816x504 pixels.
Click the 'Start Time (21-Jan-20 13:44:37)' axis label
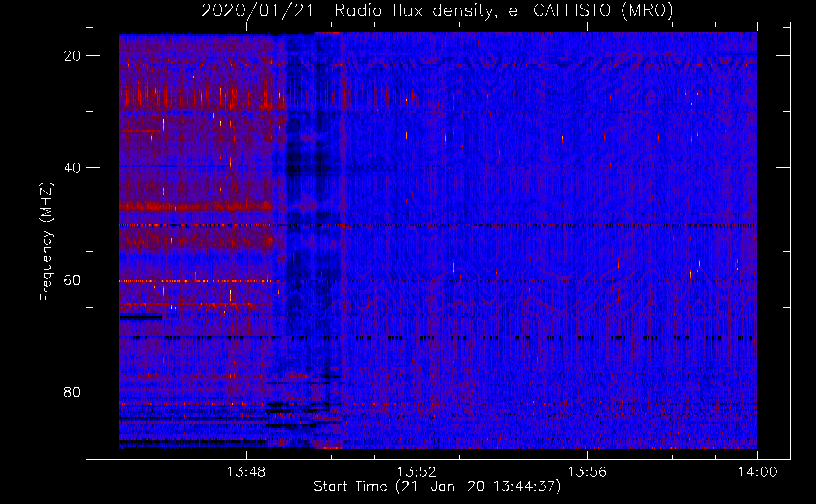(437, 487)
